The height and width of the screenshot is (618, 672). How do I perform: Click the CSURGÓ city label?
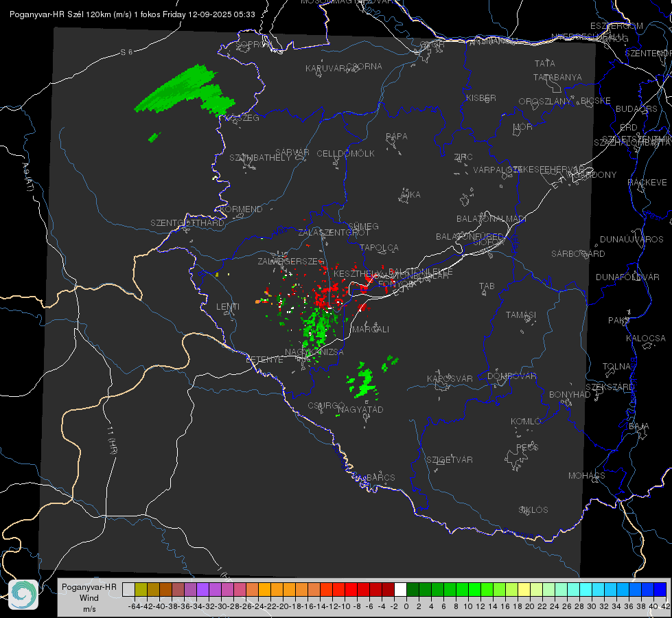tap(326, 405)
